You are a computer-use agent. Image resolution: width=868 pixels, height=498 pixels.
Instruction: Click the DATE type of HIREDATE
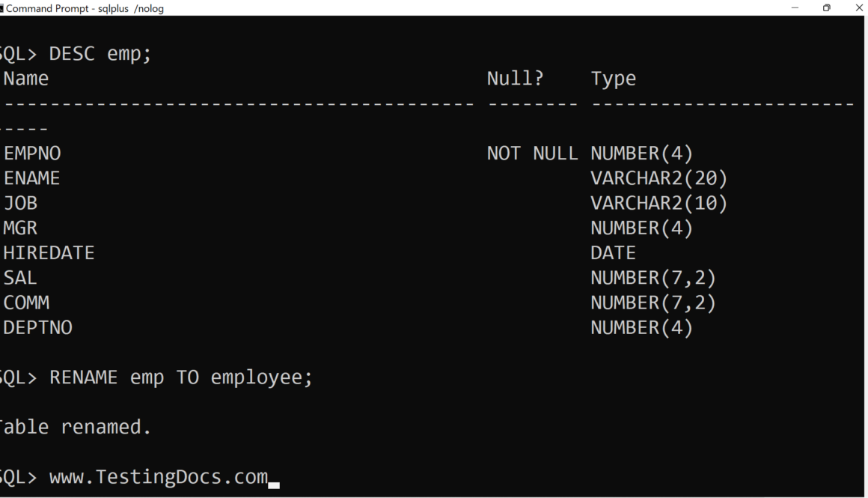pos(613,253)
